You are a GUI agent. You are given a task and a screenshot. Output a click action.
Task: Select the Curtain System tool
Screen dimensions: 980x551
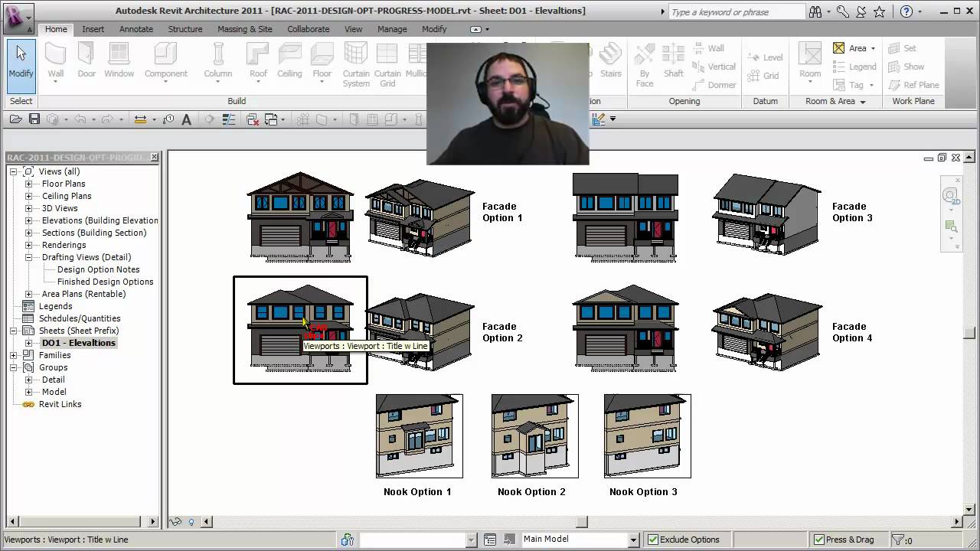[x=355, y=64]
